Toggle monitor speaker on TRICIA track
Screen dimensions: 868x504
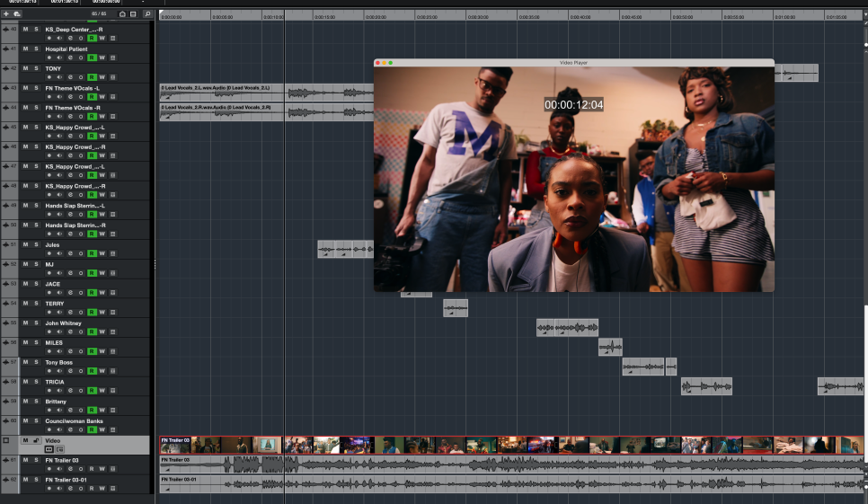coord(59,391)
